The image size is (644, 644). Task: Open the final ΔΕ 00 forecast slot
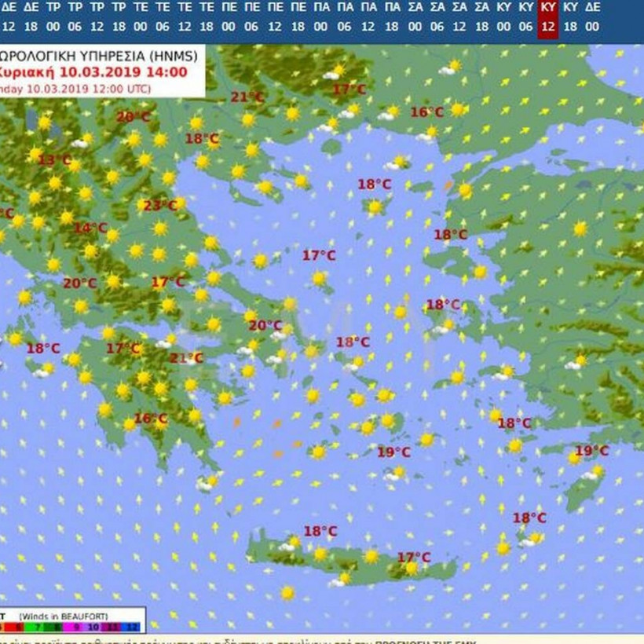tap(592, 17)
